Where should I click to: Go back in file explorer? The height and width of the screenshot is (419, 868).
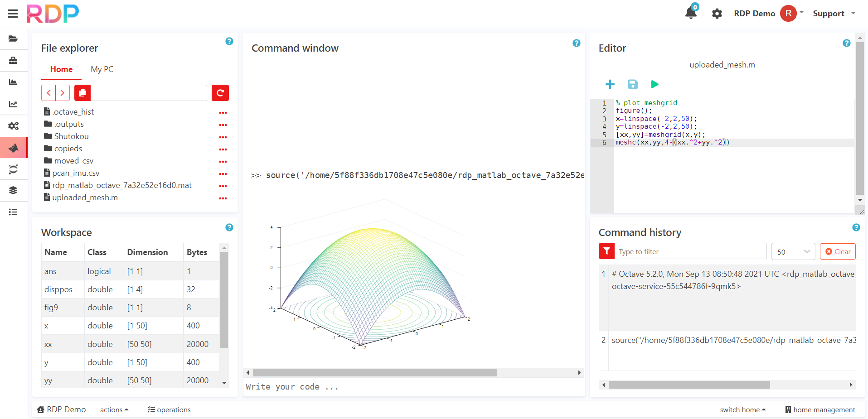point(48,93)
